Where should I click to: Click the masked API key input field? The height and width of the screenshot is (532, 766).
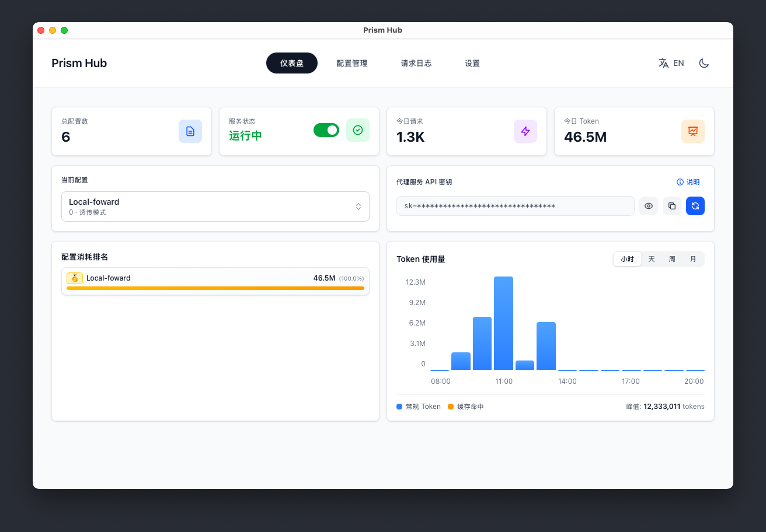pyautogui.click(x=515, y=206)
